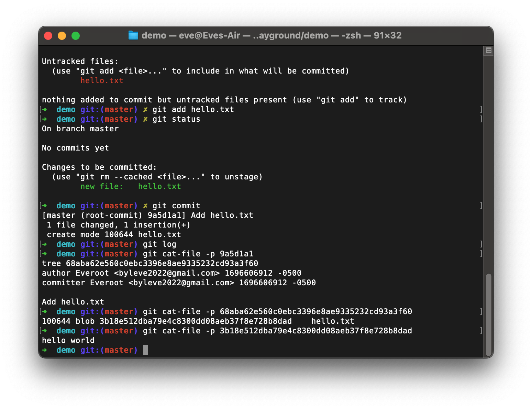Select the blue demo label in the latest prompt
This screenshot has height=409, width=532.
tap(66, 350)
